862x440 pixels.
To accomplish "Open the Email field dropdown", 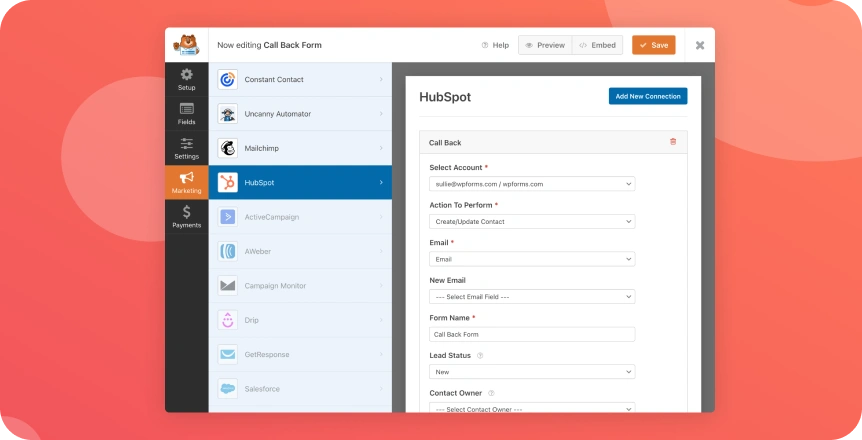I will click(x=532, y=259).
